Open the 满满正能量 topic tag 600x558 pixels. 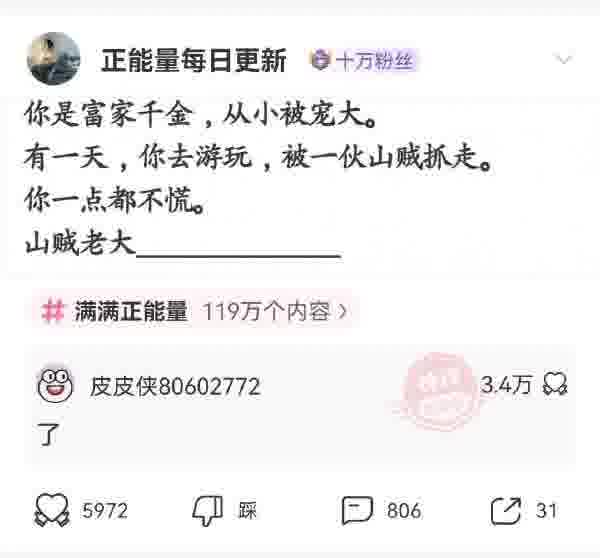click(131, 311)
